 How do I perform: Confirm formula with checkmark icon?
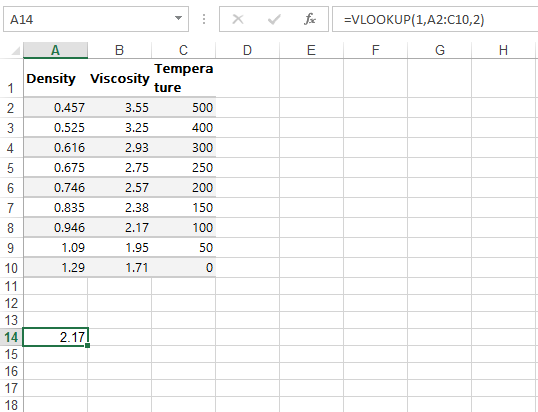[274, 19]
